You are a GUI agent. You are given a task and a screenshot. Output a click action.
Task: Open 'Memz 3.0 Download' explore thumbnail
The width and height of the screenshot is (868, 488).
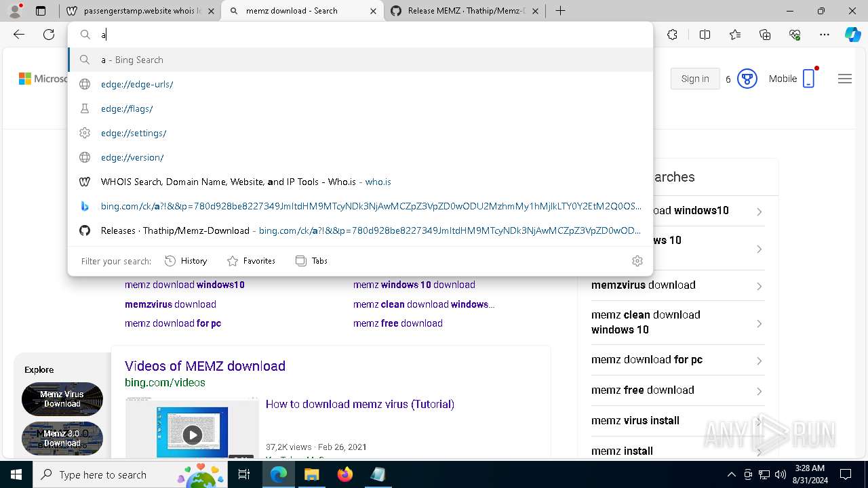click(x=62, y=438)
